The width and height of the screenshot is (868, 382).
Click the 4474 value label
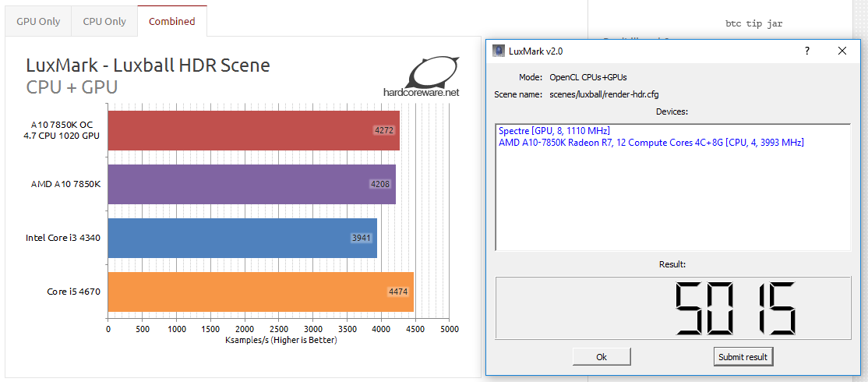399,292
